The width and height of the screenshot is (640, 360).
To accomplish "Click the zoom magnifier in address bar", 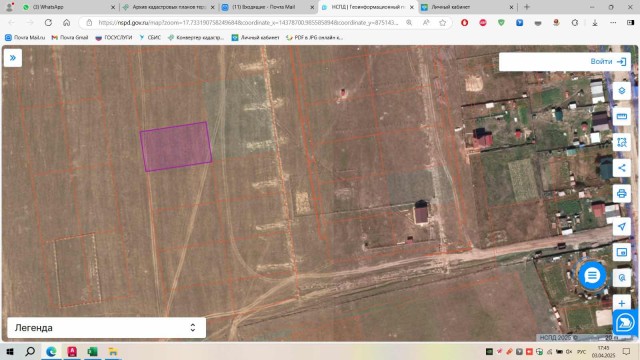I will tap(409, 23).
